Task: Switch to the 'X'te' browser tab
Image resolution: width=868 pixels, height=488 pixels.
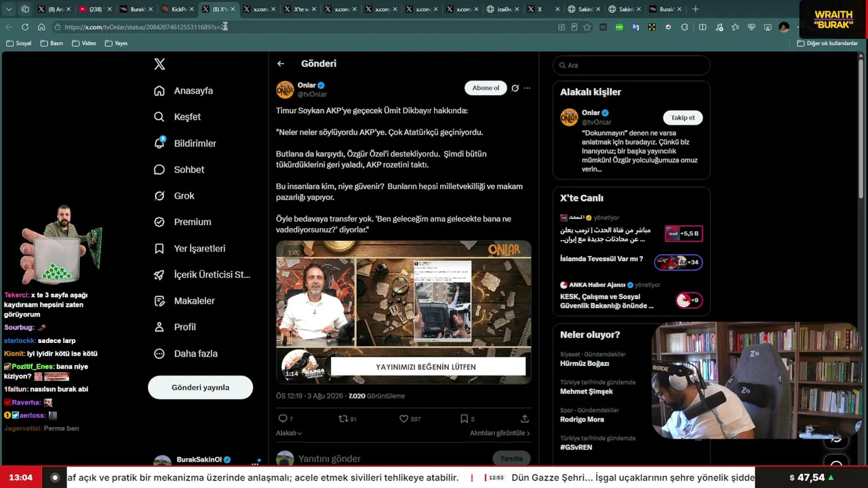Action: [301, 9]
